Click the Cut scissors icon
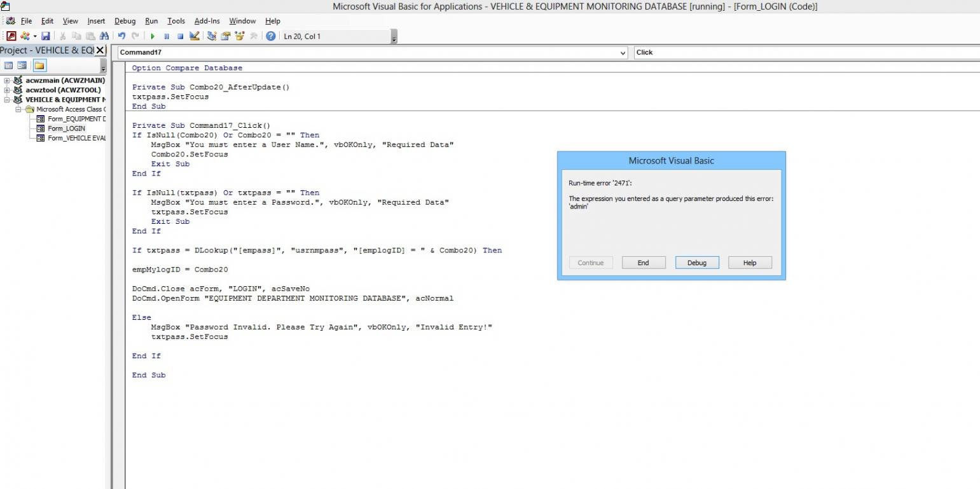The height and width of the screenshot is (489, 980). click(x=62, y=36)
